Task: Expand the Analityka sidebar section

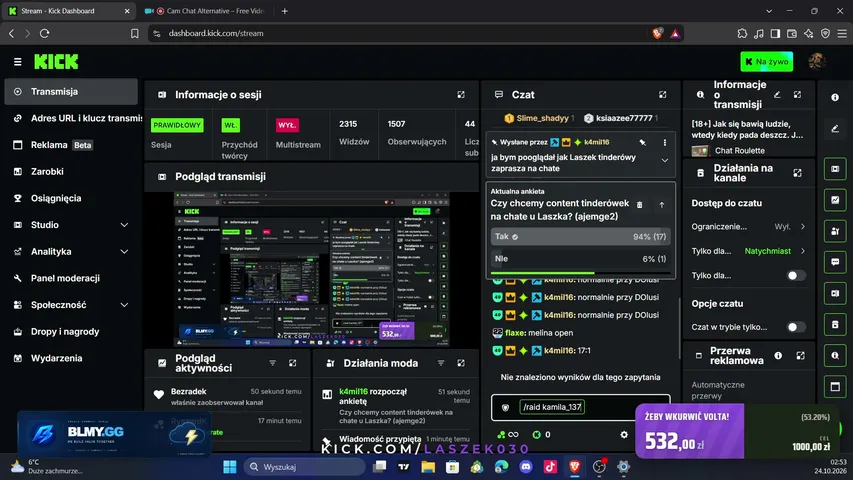Action: (71, 251)
